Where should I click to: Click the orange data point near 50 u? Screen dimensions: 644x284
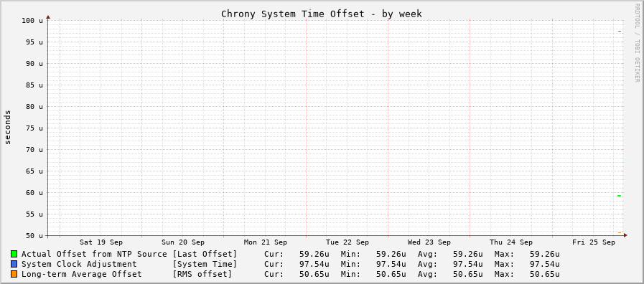(620, 232)
